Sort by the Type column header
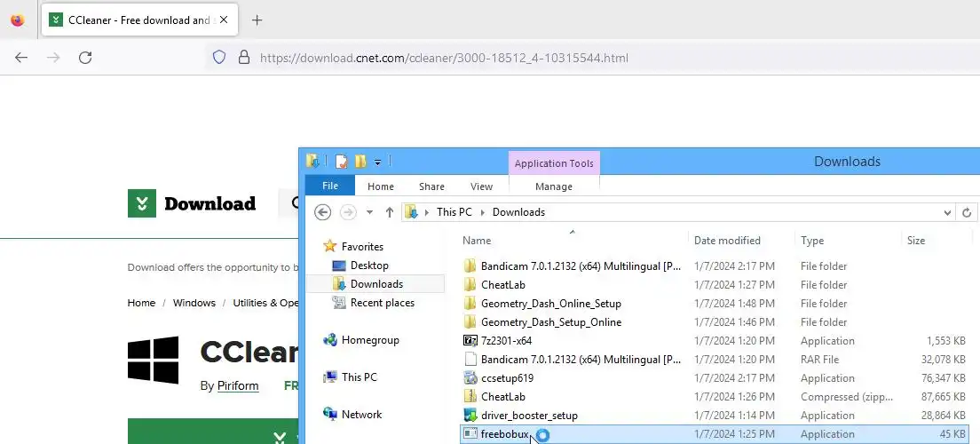980x444 pixels. tap(848, 240)
